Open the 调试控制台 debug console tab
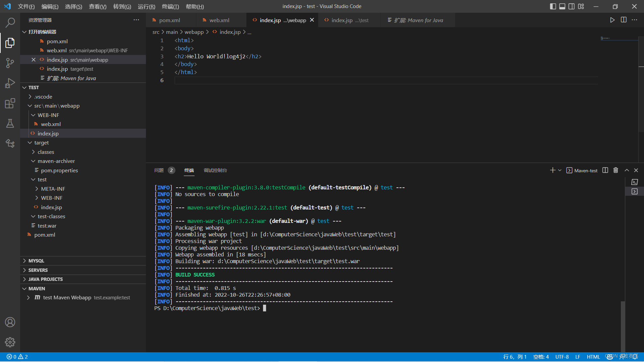 pyautogui.click(x=215, y=170)
